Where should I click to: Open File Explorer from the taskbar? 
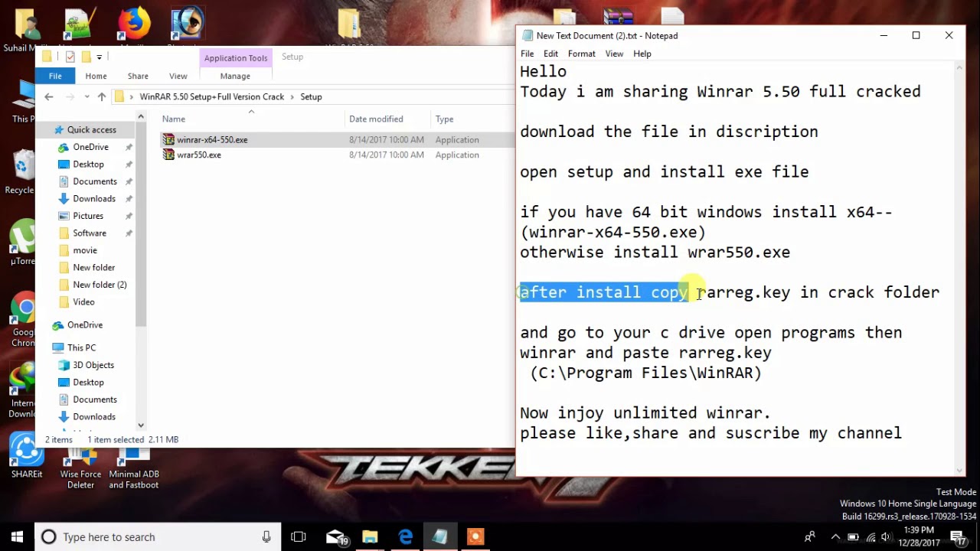[x=370, y=536]
